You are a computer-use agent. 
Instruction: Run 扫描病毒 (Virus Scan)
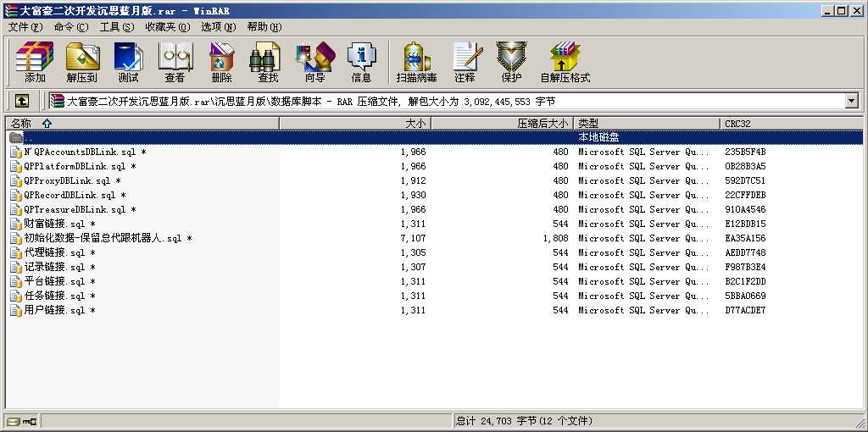(x=416, y=62)
